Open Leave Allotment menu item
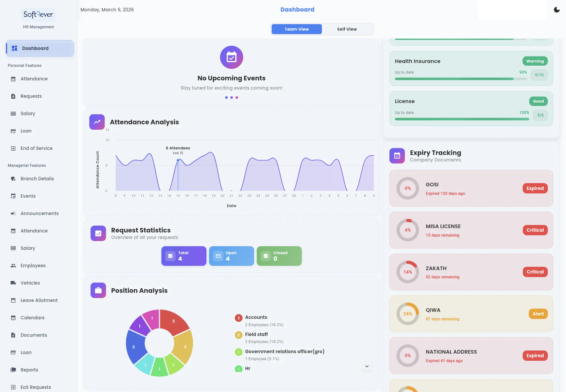Screen dimensions: 566x392 point(39,300)
